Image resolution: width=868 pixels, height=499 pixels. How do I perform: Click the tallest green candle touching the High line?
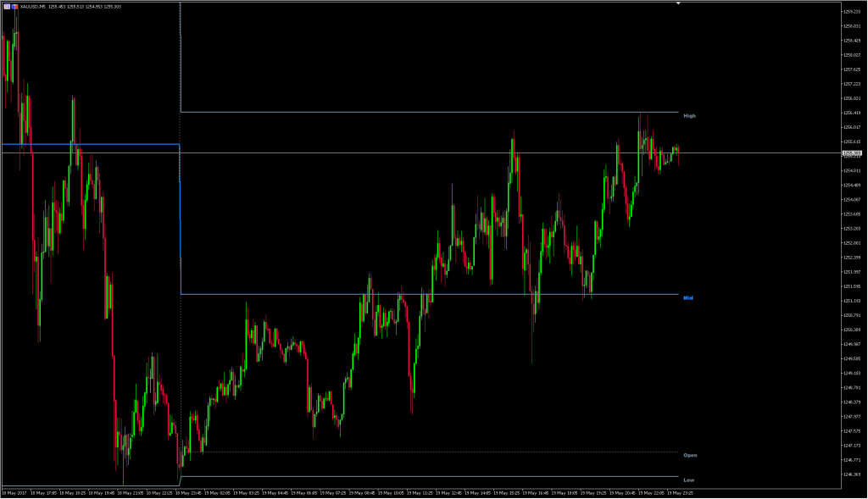coord(638,127)
